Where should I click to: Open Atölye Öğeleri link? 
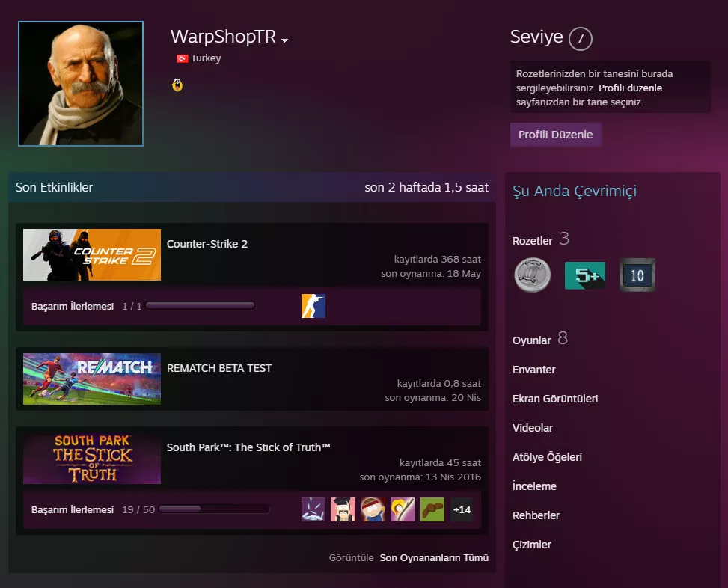pos(547,457)
